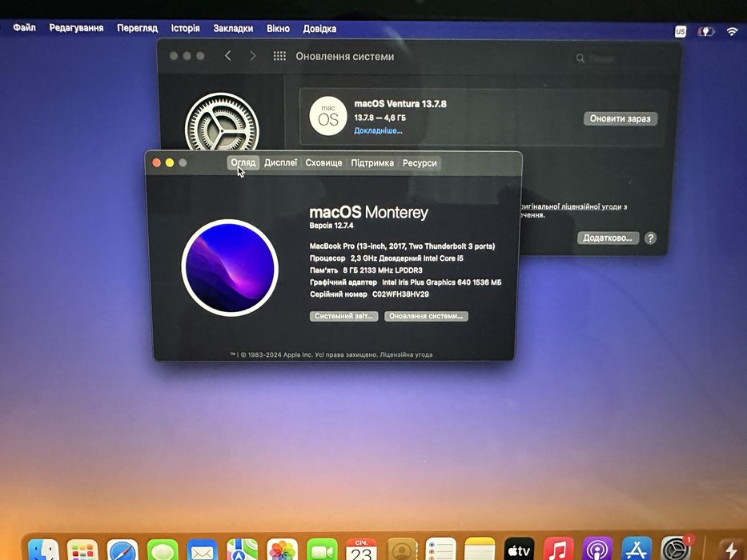The height and width of the screenshot is (560, 747).
Task: Open the US input source menu
Action: pyautogui.click(x=681, y=31)
